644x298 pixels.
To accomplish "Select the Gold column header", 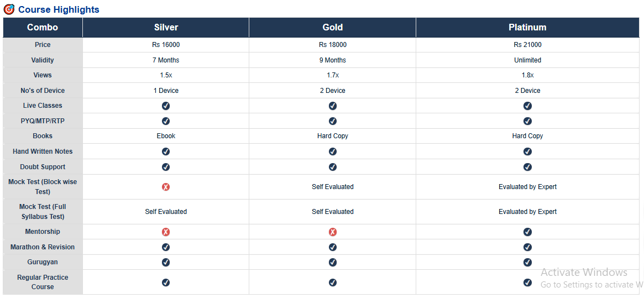I will [333, 28].
